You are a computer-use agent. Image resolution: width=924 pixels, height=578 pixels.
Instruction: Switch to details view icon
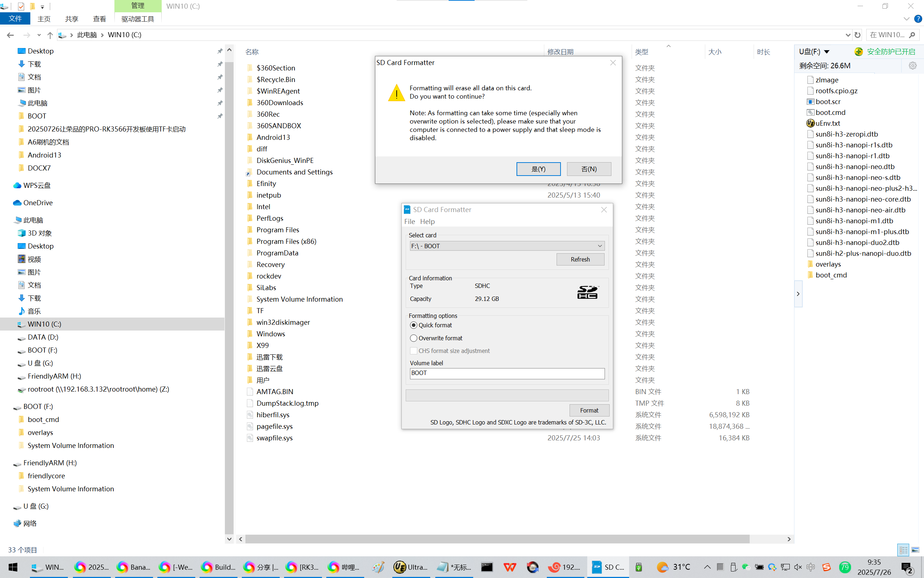tap(903, 550)
